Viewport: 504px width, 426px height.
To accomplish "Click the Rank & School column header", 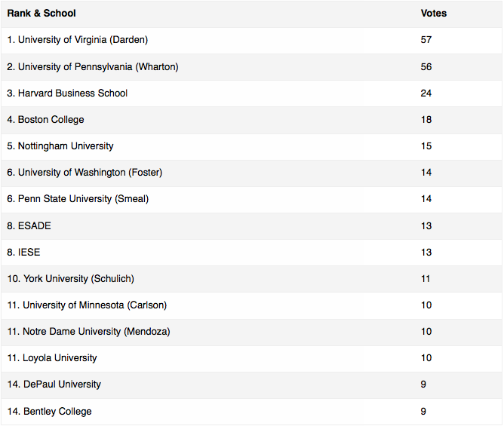I will [x=41, y=13].
